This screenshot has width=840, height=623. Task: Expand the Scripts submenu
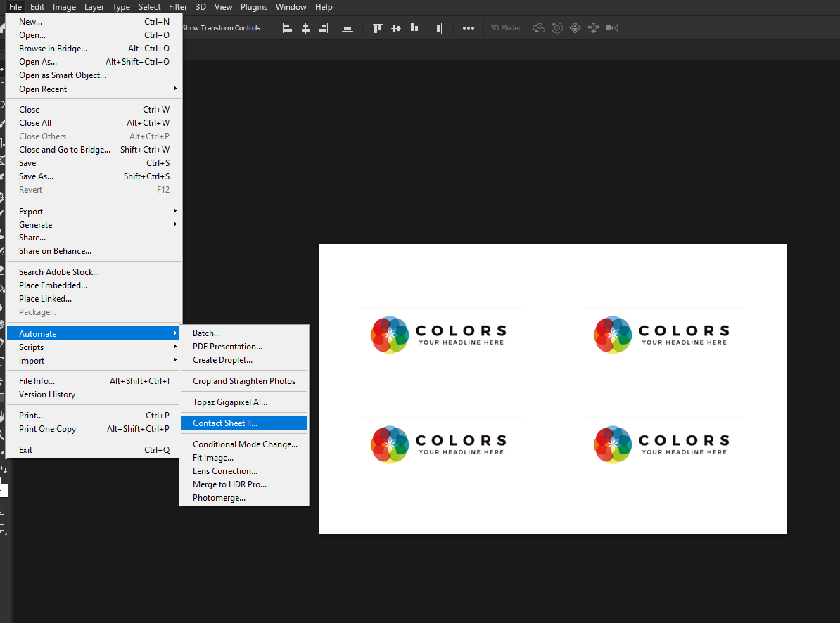click(x=94, y=347)
